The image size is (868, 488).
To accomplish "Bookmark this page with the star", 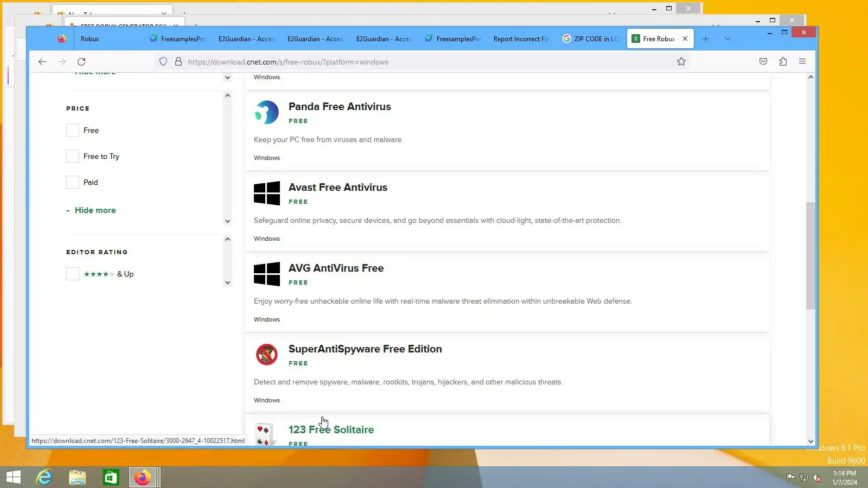I will pyautogui.click(x=681, y=62).
